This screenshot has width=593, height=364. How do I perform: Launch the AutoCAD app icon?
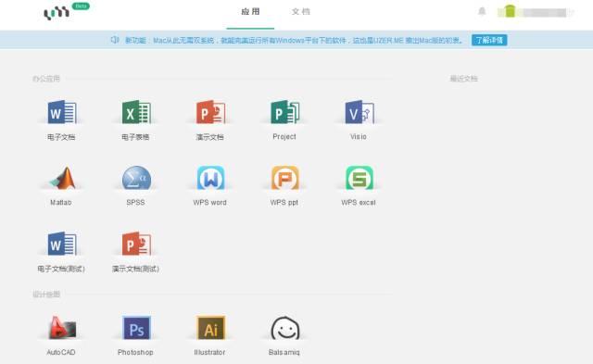click(x=62, y=327)
